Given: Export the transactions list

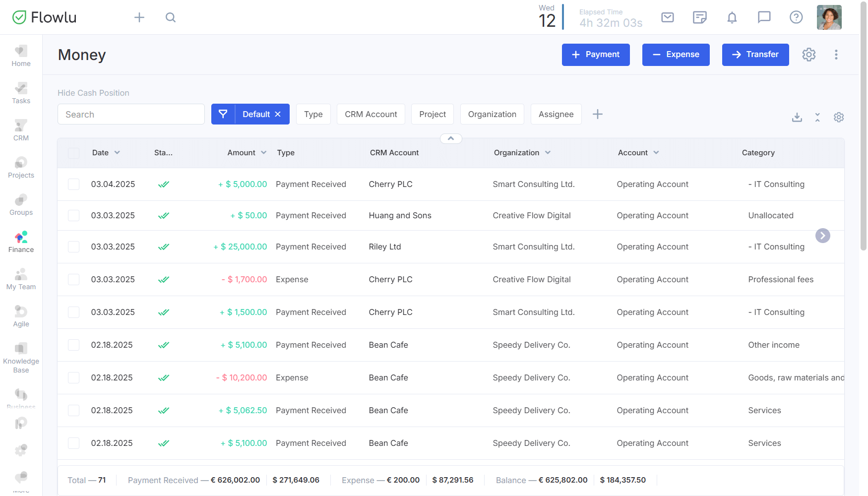Looking at the screenshot, I should (x=797, y=117).
